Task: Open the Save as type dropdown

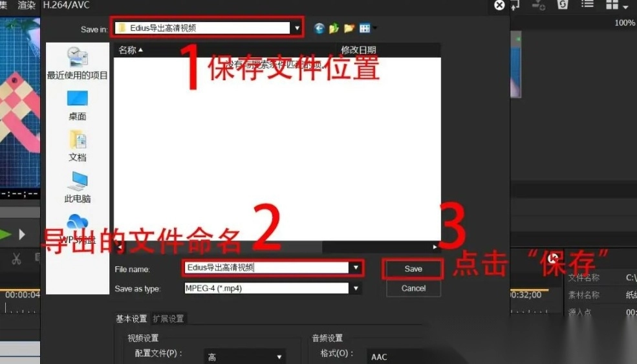Action: point(355,288)
